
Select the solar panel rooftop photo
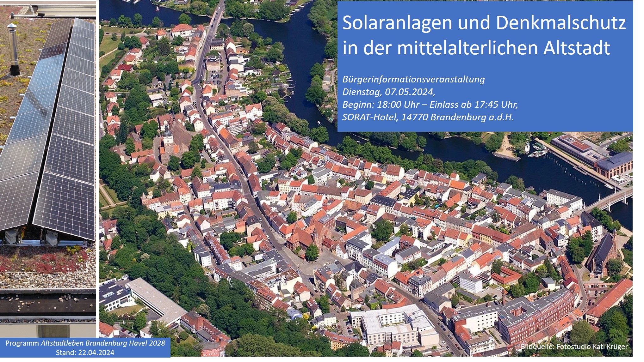tap(48, 169)
